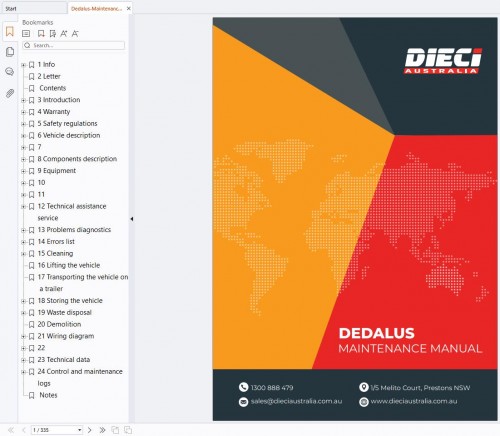Open 18 Storing the vehicle bookmark

tap(70, 301)
